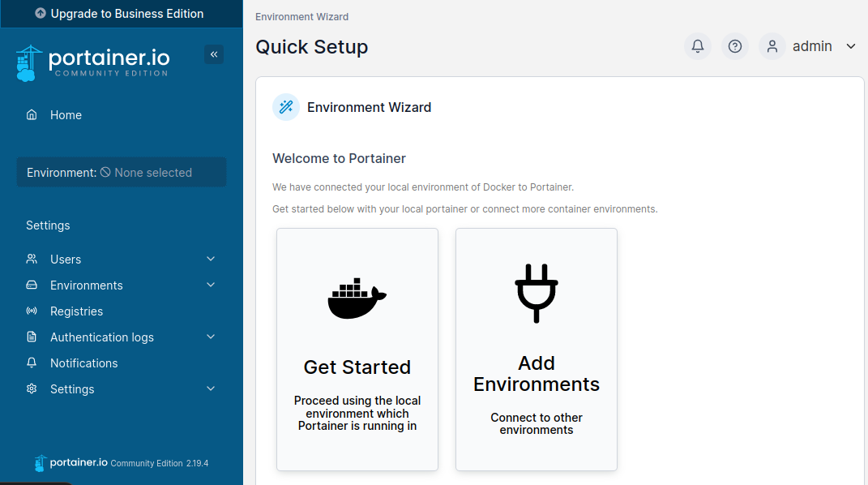Click the Docker whale icon

[357, 298]
